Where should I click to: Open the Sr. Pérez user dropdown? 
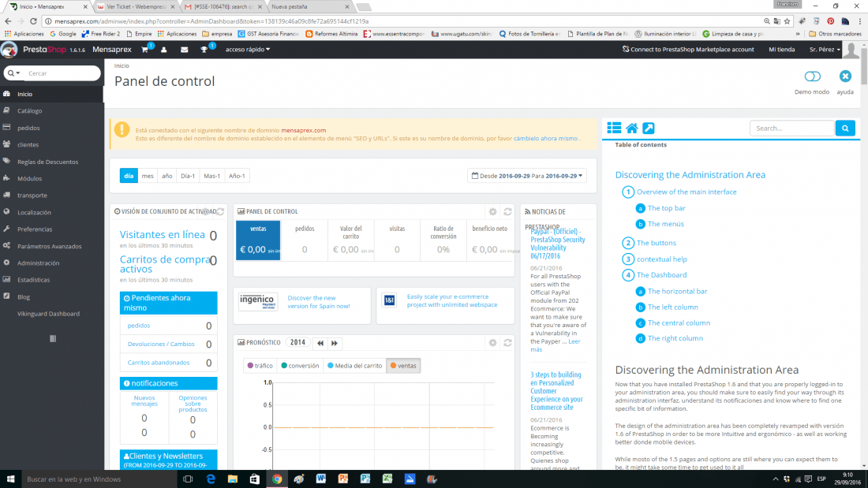[825, 50]
